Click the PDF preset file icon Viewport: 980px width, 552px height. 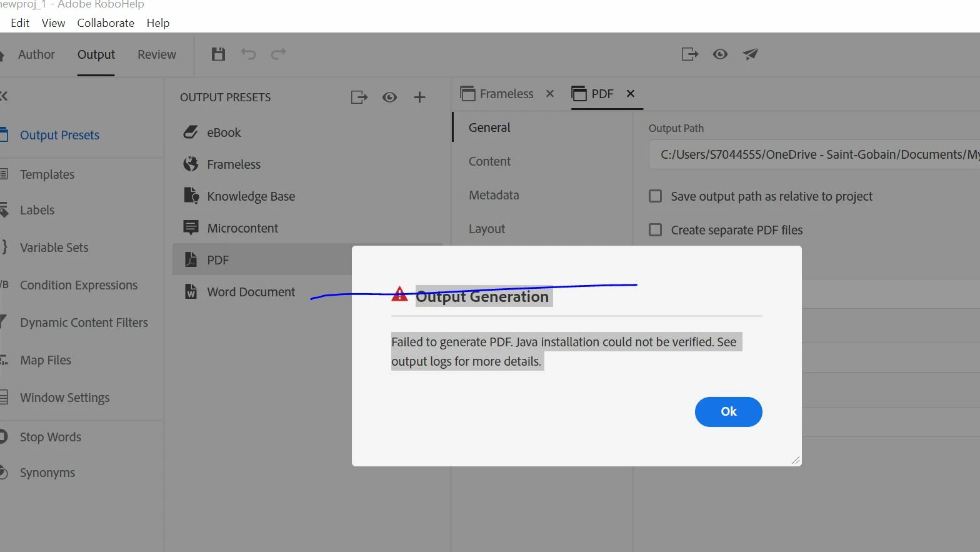pos(191,259)
